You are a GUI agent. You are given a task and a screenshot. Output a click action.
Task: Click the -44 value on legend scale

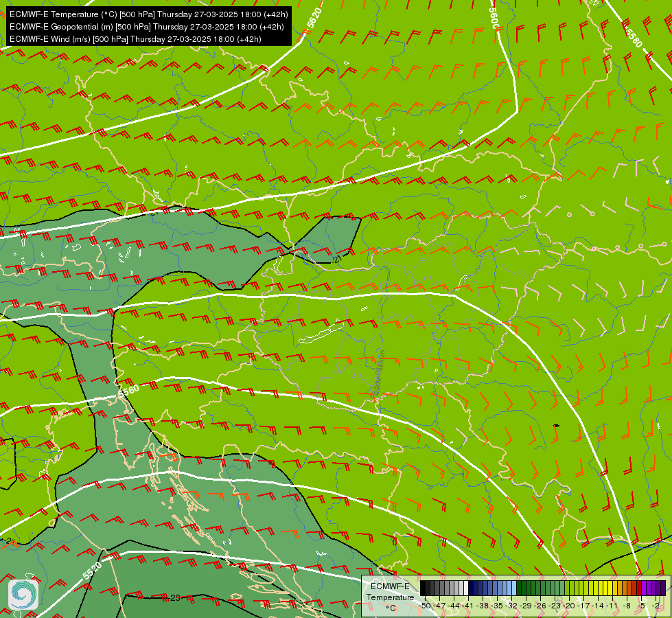coord(454,606)
